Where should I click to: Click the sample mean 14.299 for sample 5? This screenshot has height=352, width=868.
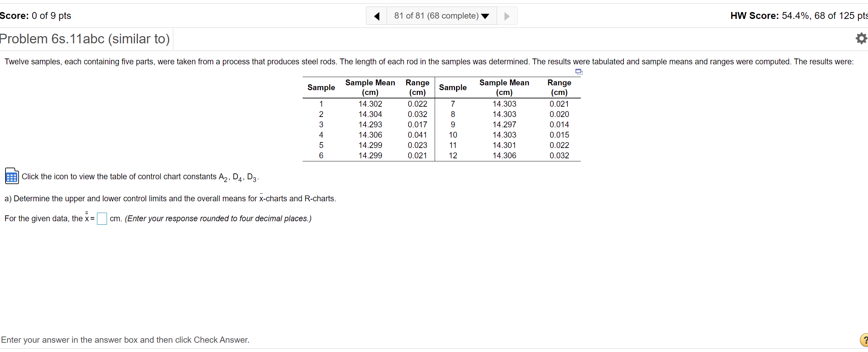pos(370,145)
